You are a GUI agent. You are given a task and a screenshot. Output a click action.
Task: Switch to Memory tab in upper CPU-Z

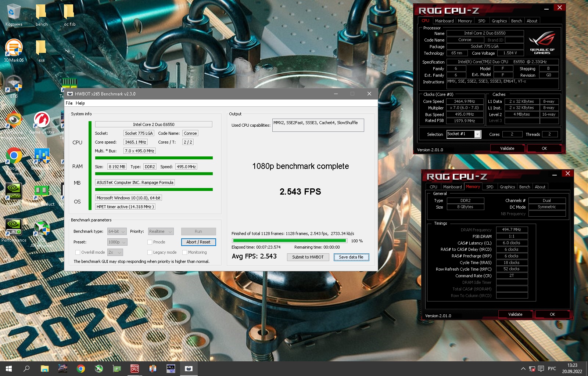pos(465,21)
